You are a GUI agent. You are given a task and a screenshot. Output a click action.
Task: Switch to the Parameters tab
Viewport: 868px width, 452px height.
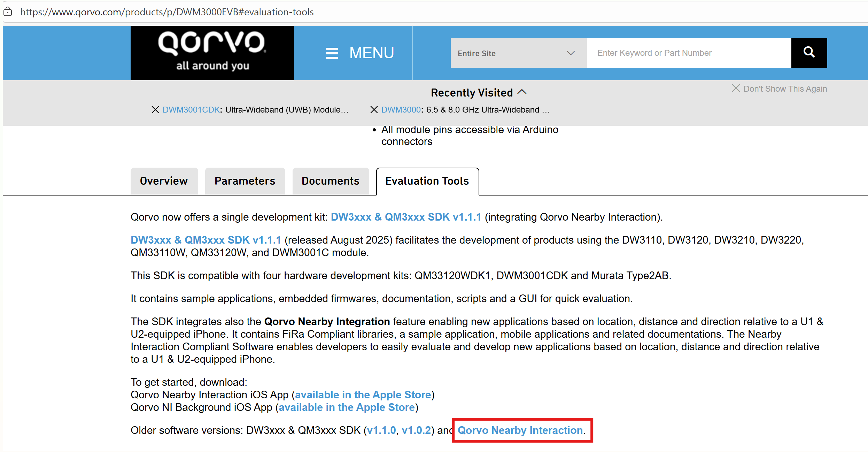245,181
